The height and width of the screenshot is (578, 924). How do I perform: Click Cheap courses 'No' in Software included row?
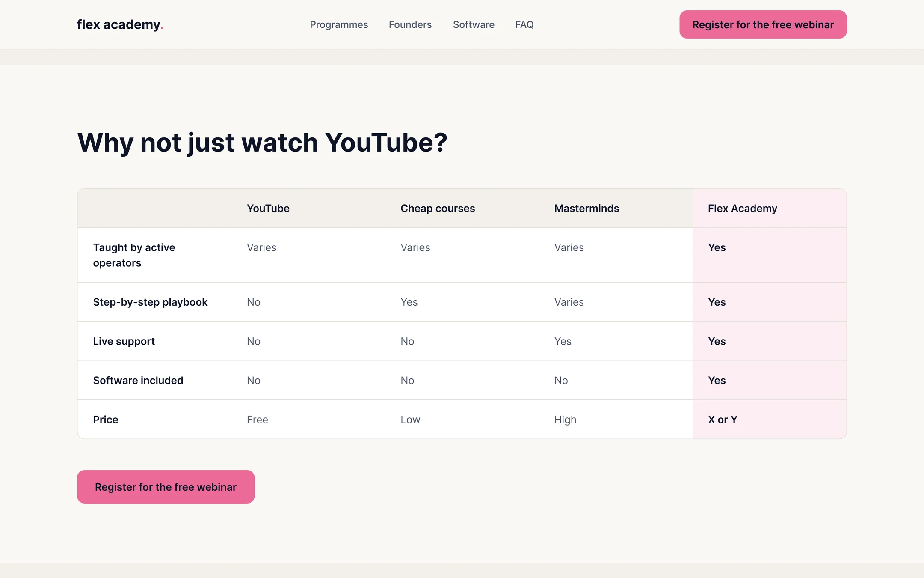[x=407, y=380]
